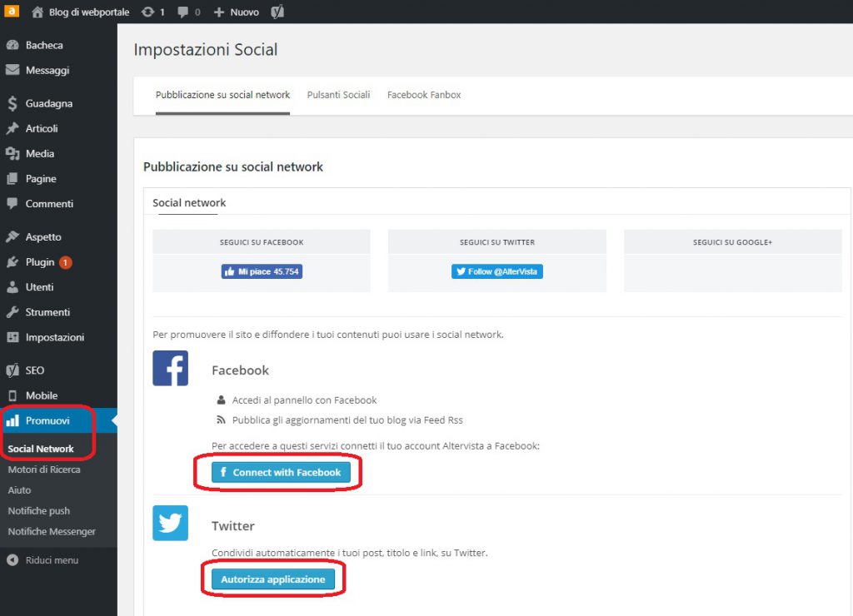This screenshot has width=853, height=616.
Task: Click the large Facebook logo icon
Action: 170,368
